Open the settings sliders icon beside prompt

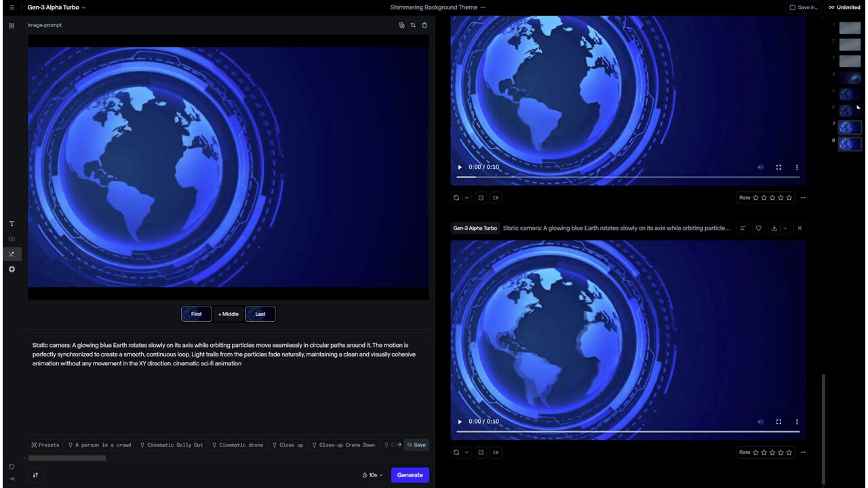(35, 475)
